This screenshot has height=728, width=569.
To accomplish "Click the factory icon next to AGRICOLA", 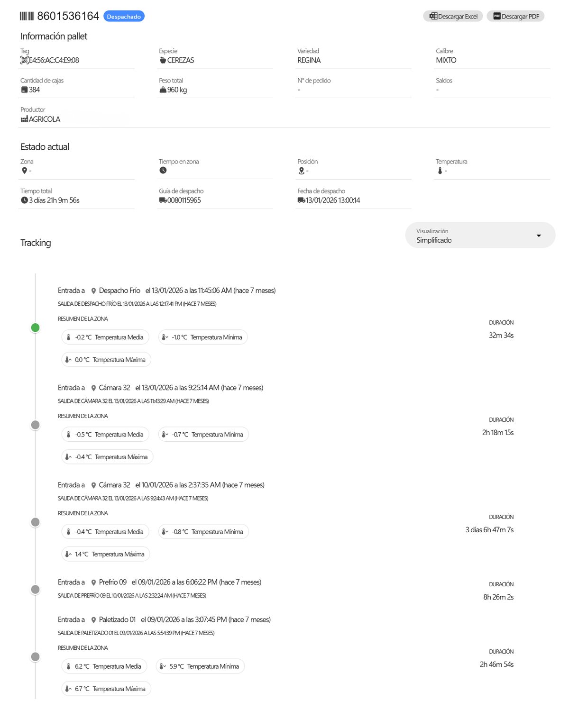I will click(x=24, y=119).
